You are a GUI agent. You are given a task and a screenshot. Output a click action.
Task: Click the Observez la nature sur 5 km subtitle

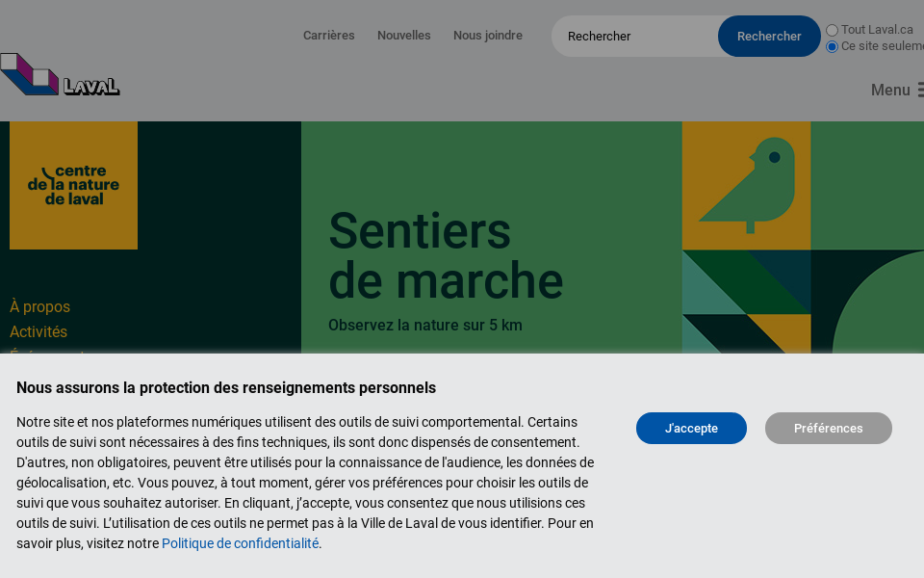(424, 325)
